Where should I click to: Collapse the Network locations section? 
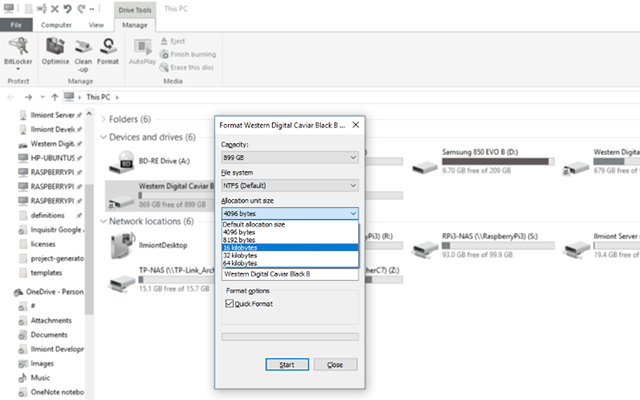coord(103,221)
